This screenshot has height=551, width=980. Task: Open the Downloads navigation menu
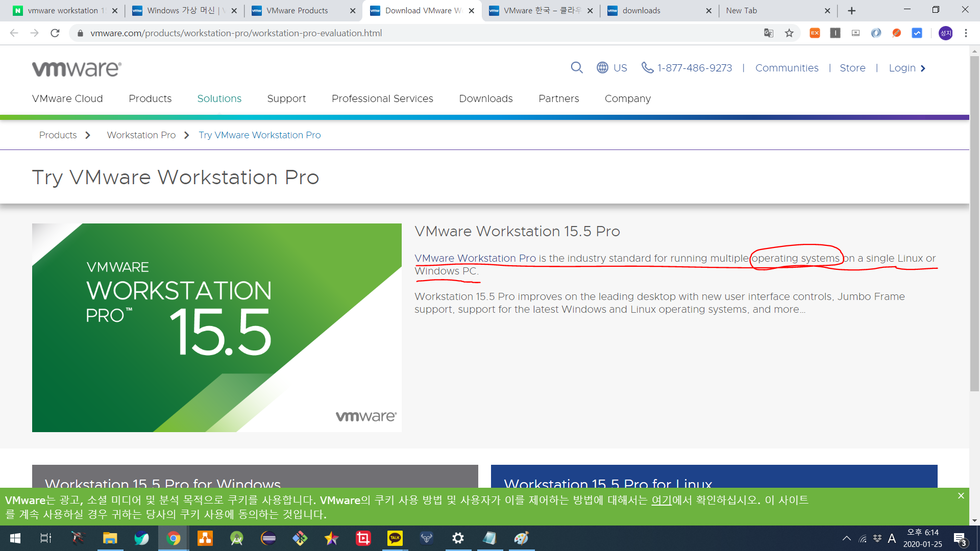point(485,98)
